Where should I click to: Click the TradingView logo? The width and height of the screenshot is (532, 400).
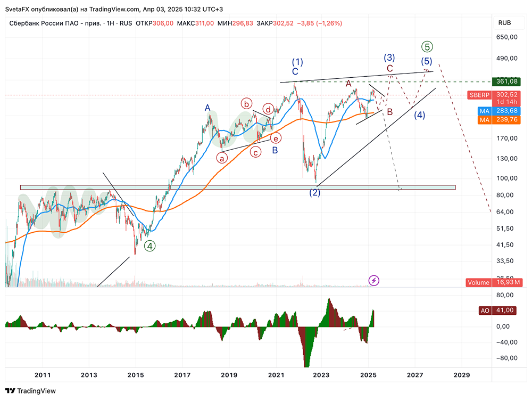pos(30,391)
